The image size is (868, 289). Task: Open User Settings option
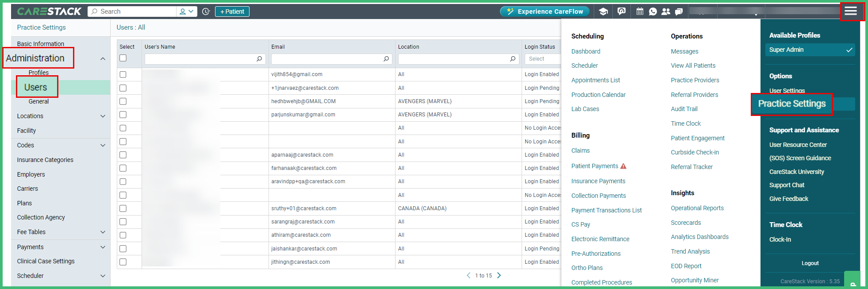pos(787,91)
